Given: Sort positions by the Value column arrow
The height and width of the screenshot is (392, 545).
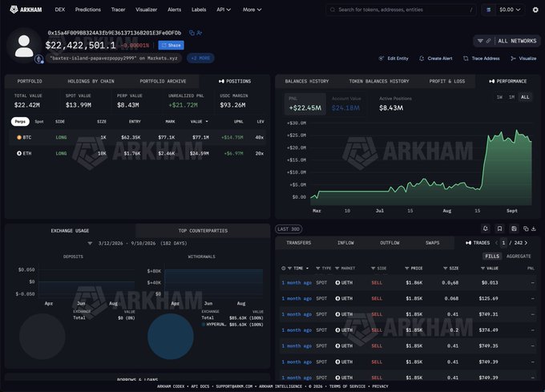Looking at the screenshot, I should (x=207, y=122).
